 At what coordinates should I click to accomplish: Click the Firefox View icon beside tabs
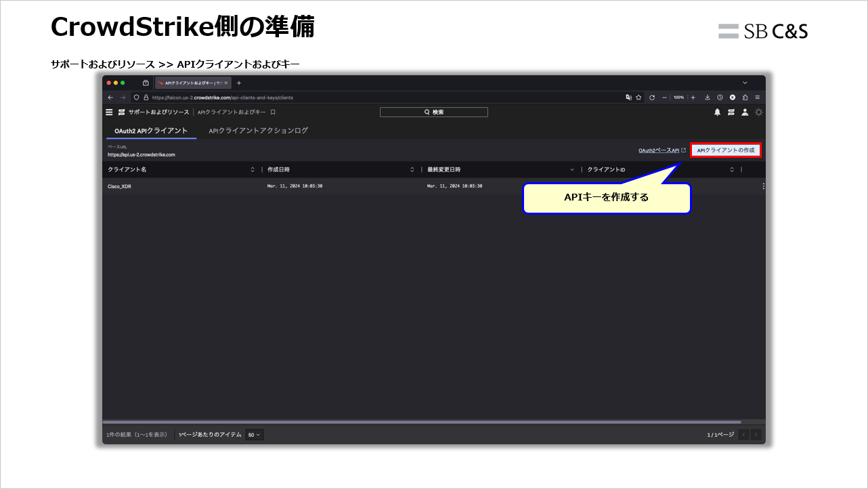click(x=146, y=83)
